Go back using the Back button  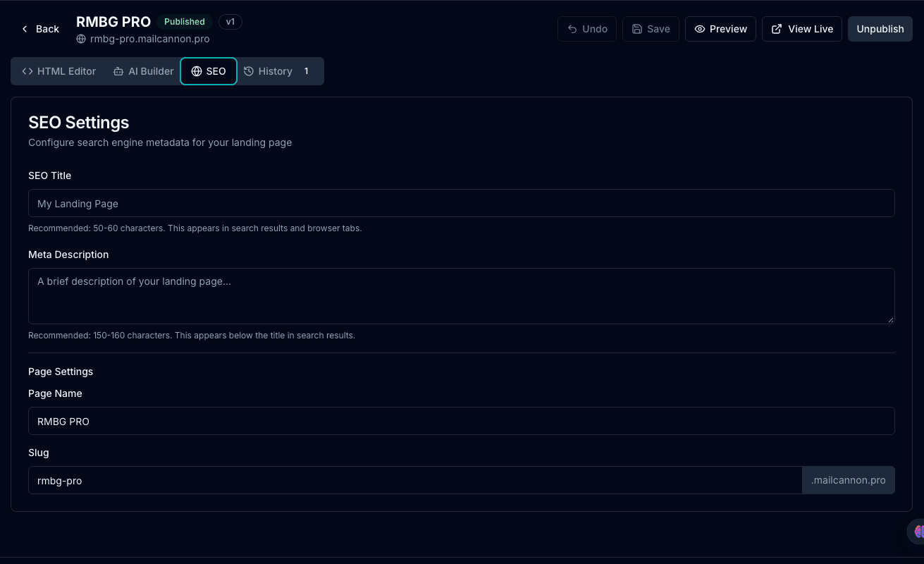point(39,29)
